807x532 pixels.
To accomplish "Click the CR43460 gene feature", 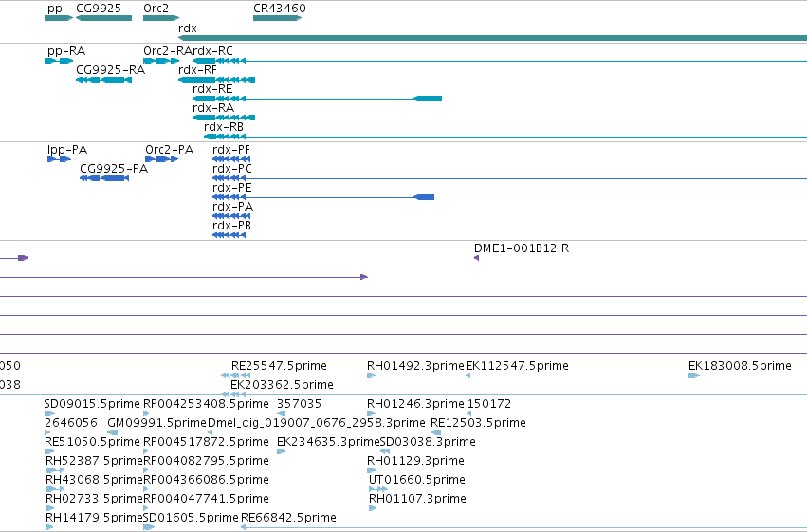I will [278, 18].
